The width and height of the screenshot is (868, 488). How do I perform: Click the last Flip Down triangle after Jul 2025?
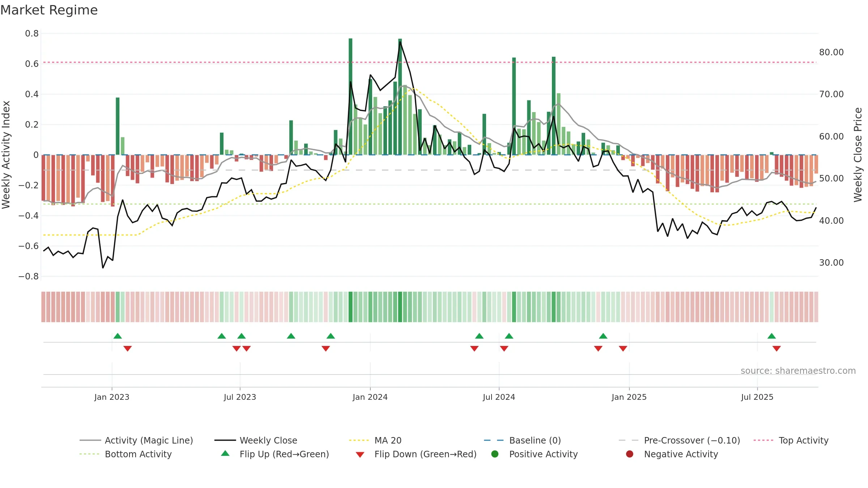click(776, 348)
